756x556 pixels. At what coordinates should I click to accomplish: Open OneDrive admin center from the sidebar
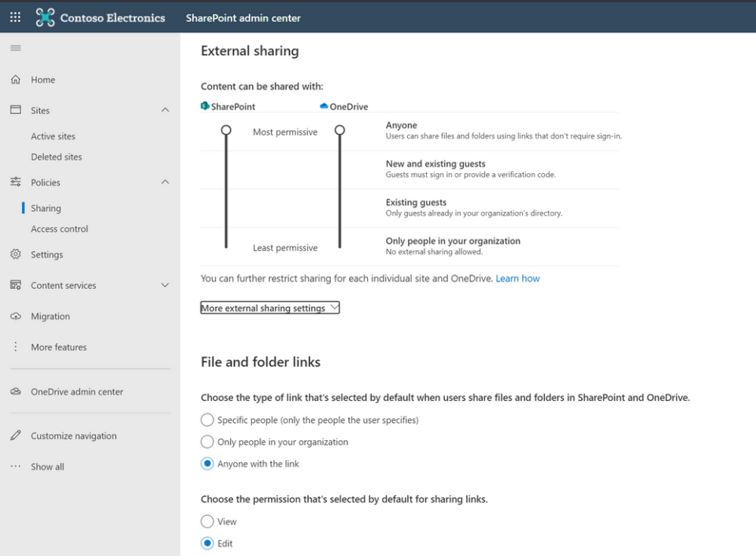[x=15, y=391]
